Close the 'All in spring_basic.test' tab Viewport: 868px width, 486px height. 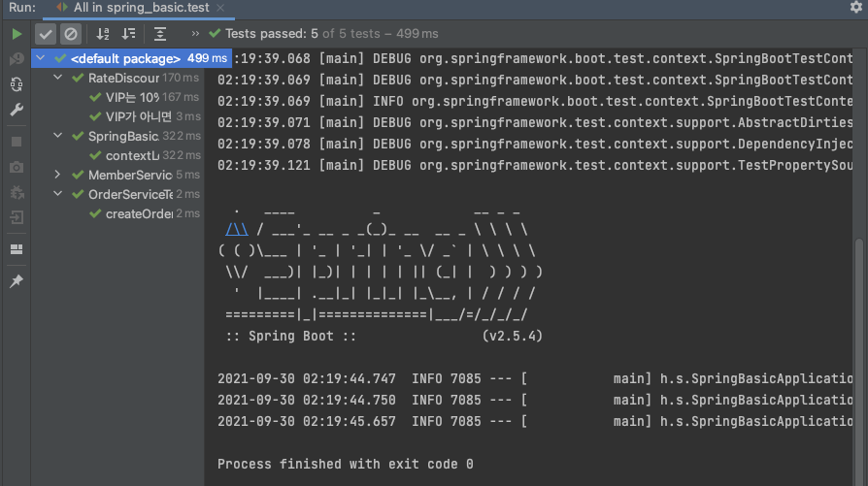point(220,8)
